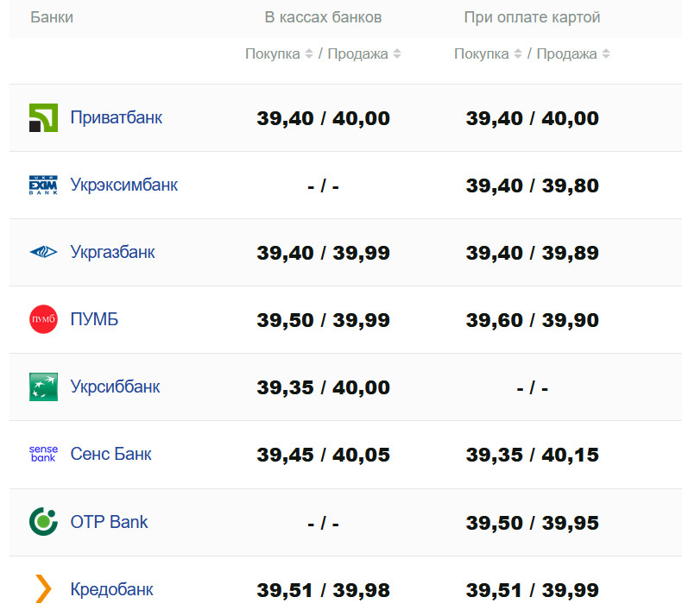Click the OTP Bank green logo icon
The width and height of the screenshot is (682, 616).
(x=43, y=521)
